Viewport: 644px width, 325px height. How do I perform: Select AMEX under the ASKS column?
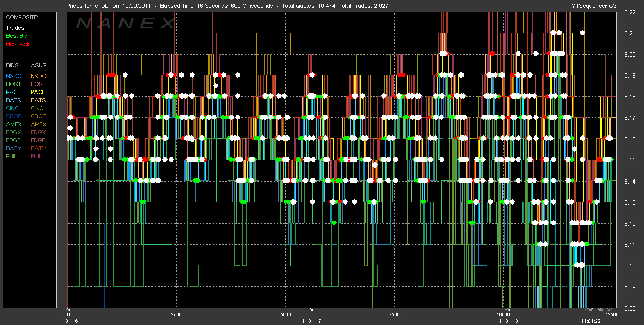pyautogui.click(x=39, y=124)
